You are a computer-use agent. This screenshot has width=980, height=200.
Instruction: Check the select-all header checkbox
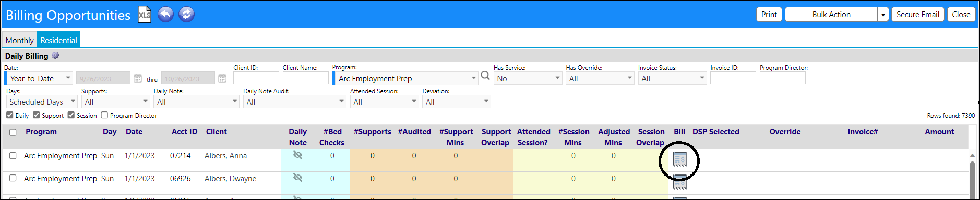tap(13, 132)
